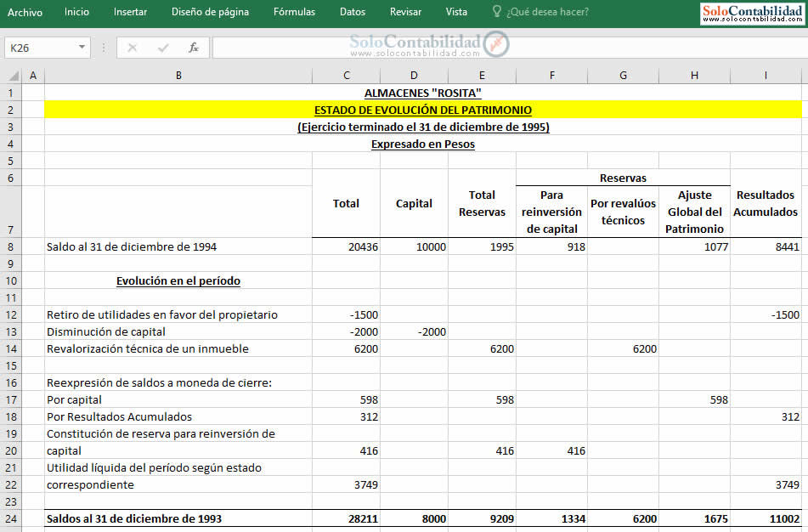
Task: Select row header 24
Action: tap(11, 518)
